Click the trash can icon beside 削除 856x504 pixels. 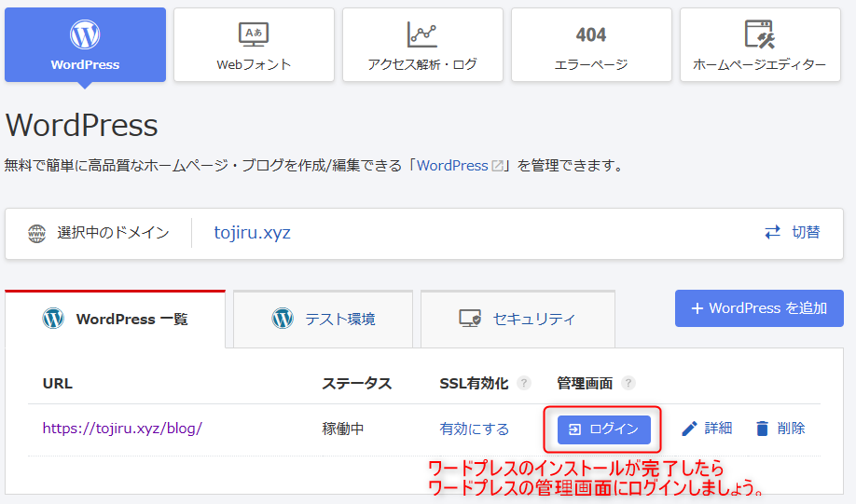coord(762,429)
